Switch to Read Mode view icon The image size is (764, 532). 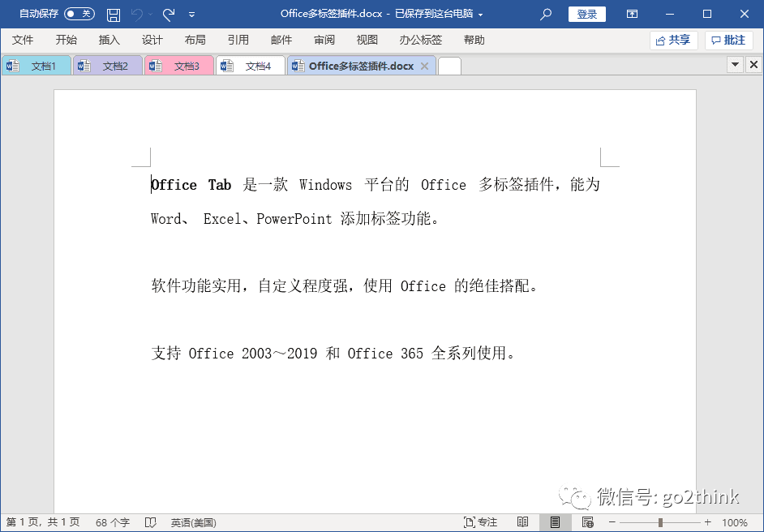pos(523,522)
